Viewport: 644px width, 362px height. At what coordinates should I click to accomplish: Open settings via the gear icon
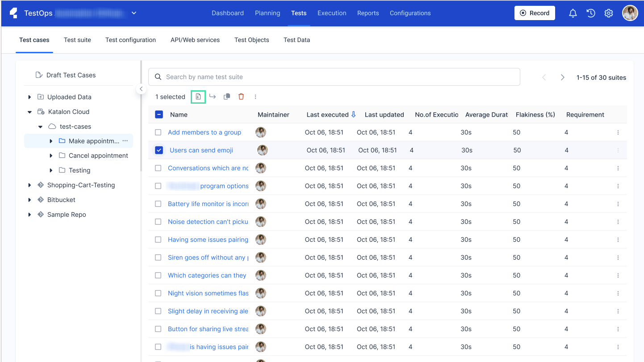tap(609, 13)
